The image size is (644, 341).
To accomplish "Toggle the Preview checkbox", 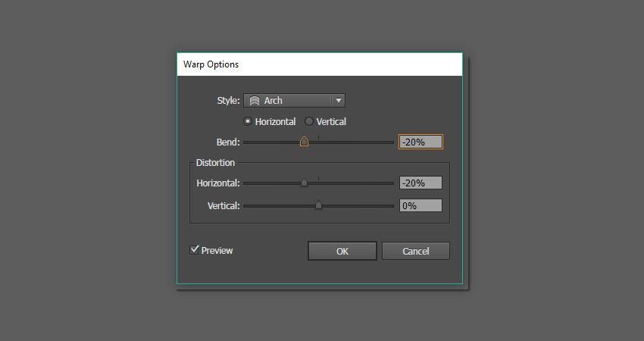I will click(195, 249).
